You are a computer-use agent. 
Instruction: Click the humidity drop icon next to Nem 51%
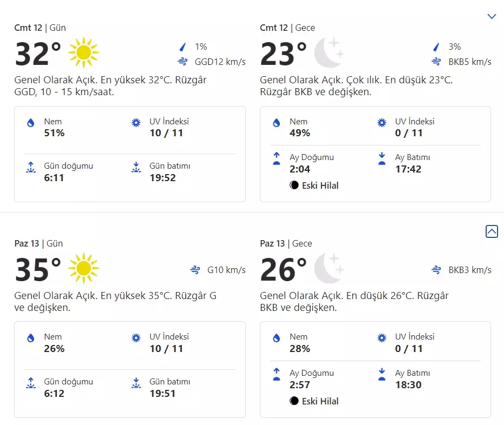[31, 123]
